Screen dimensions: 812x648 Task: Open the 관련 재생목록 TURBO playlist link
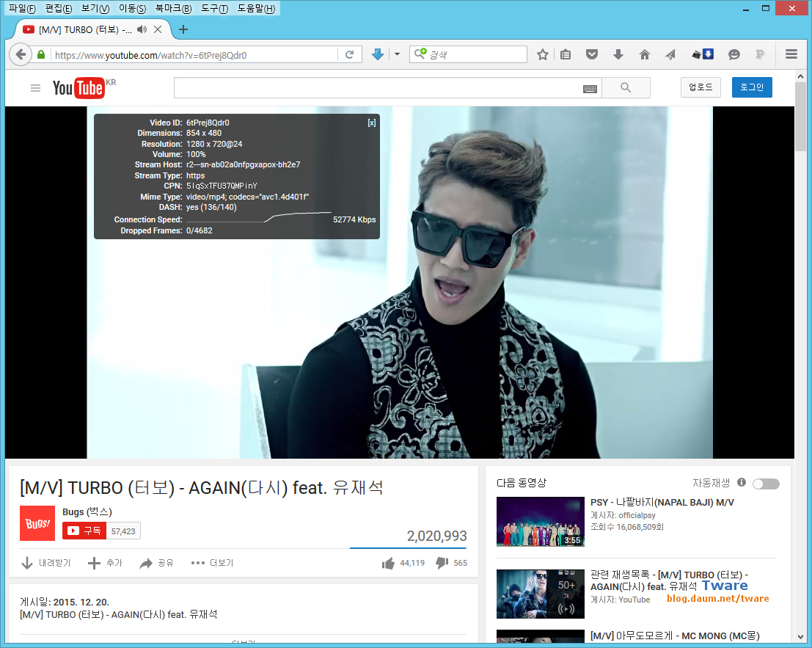pyautogui.click(x=669, y=580)
